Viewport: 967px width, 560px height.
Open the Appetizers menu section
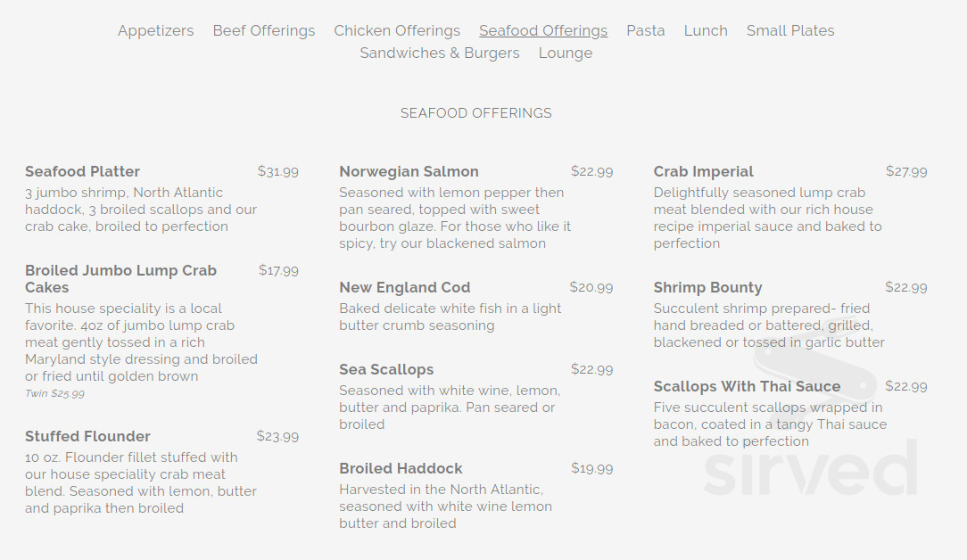point(155,30)
